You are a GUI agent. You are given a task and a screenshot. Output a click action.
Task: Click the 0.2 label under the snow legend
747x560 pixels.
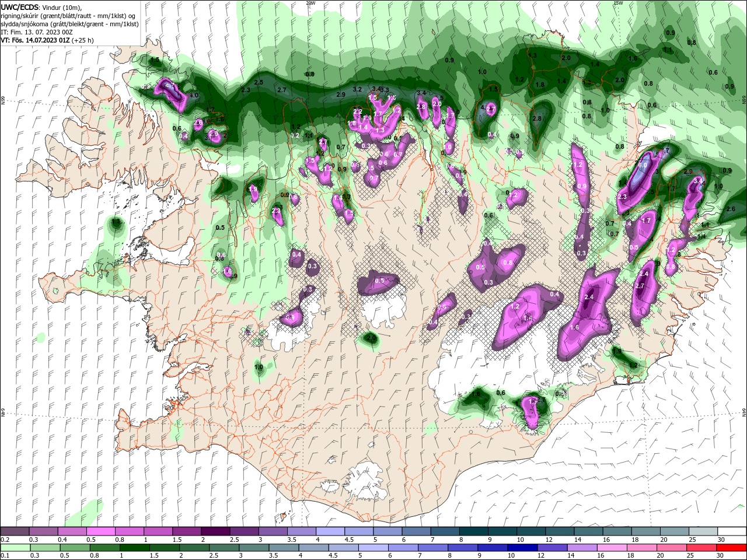click(5, 540)
